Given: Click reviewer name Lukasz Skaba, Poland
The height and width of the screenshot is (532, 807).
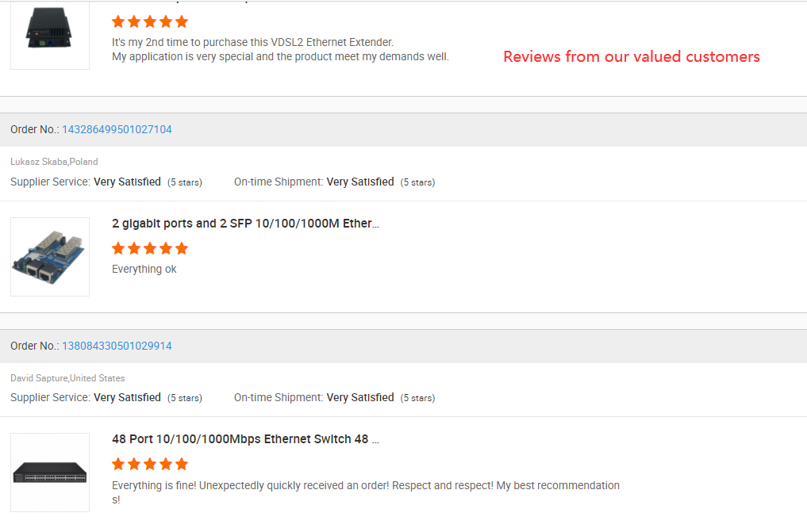Looking at the screenshot, I should [54, 162].
